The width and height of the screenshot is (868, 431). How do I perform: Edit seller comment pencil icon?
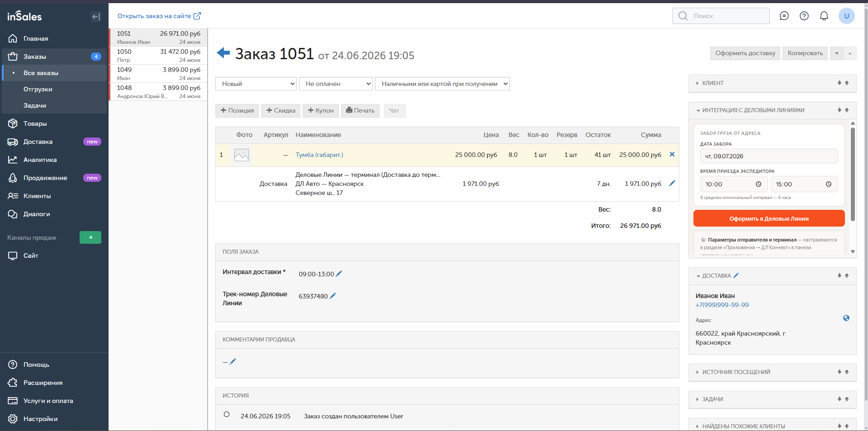click(x=233, y=361)
